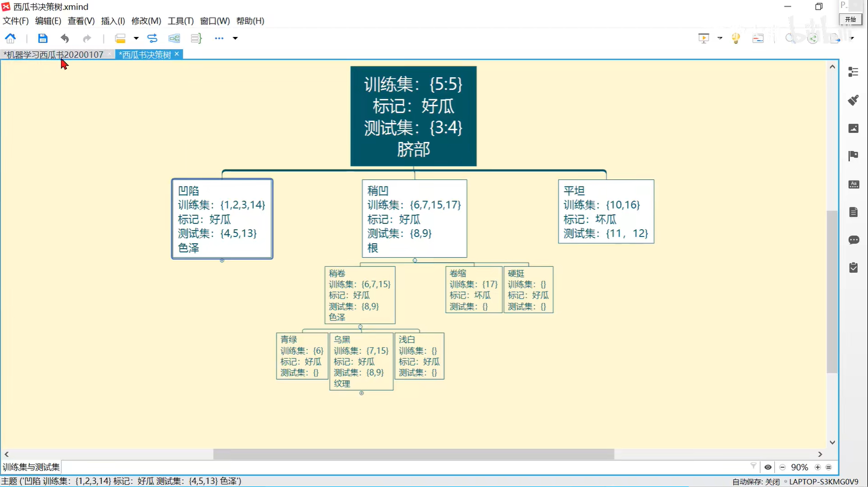Screen dimensions: 868x487
Task: Open the more insert options ellipsis
Action: (219, 38)
